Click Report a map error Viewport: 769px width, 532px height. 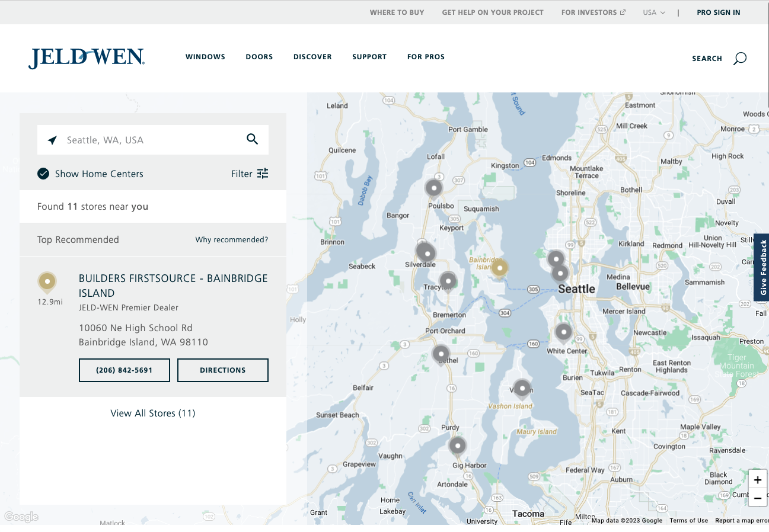point(742,521)
